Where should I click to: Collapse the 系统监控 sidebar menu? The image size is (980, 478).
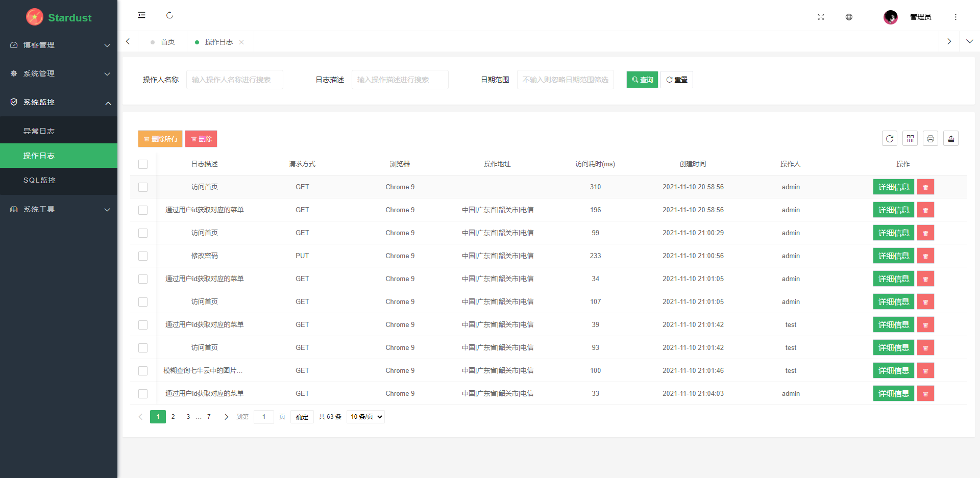coord(59,102)
